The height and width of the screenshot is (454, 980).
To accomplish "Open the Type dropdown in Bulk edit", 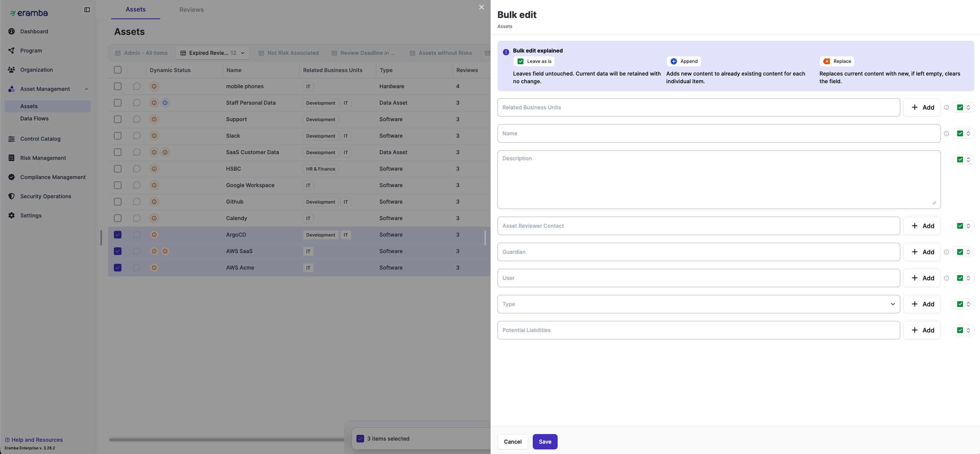I will [698, 304].
